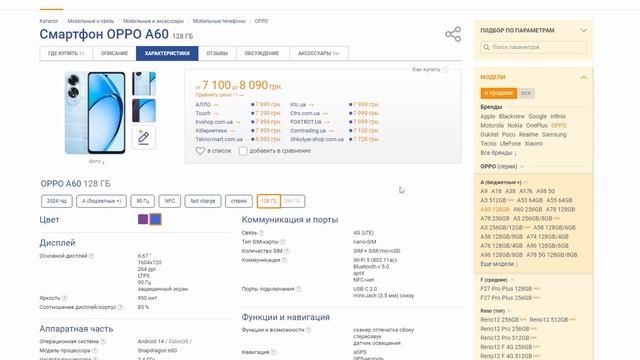Click the second dark product thumbnail
The image size is (640, 360).
point(144,111)
